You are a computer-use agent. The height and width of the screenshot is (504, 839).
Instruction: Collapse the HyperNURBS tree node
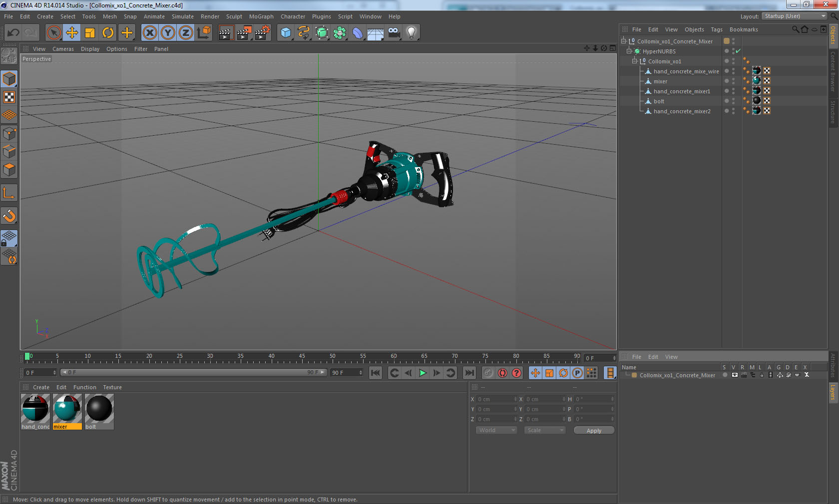629,51
